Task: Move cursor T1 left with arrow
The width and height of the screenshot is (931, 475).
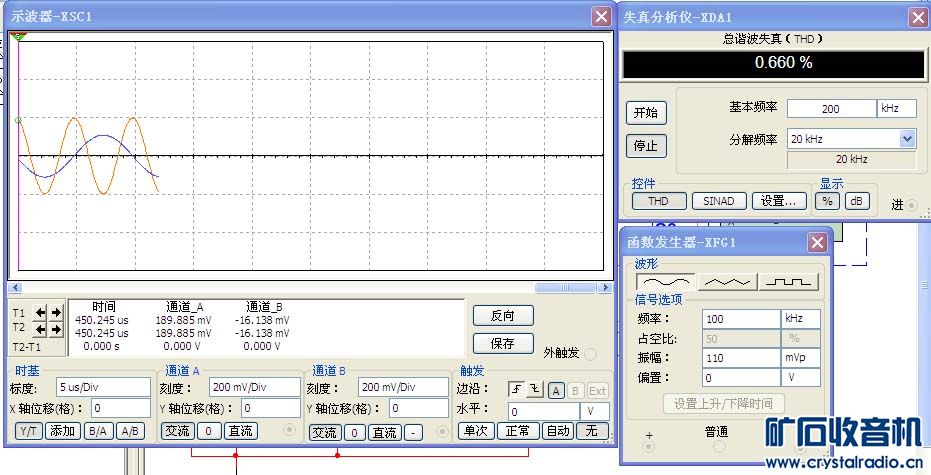Action: [x=41, y=312]
